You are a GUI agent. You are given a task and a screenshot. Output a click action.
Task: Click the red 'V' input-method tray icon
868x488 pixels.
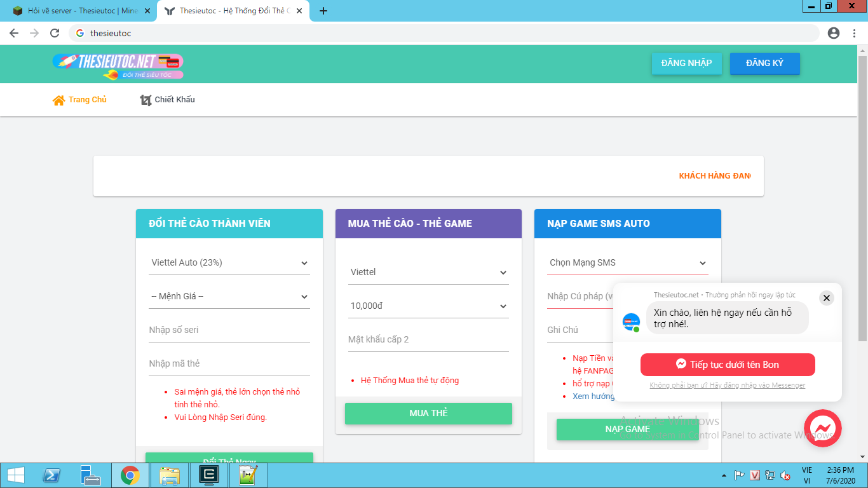tap(755, 475)
